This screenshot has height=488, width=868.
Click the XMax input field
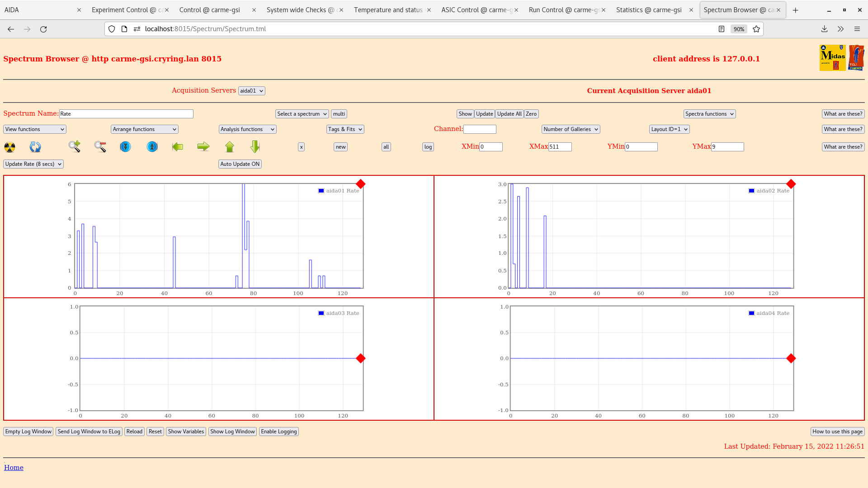560,147
